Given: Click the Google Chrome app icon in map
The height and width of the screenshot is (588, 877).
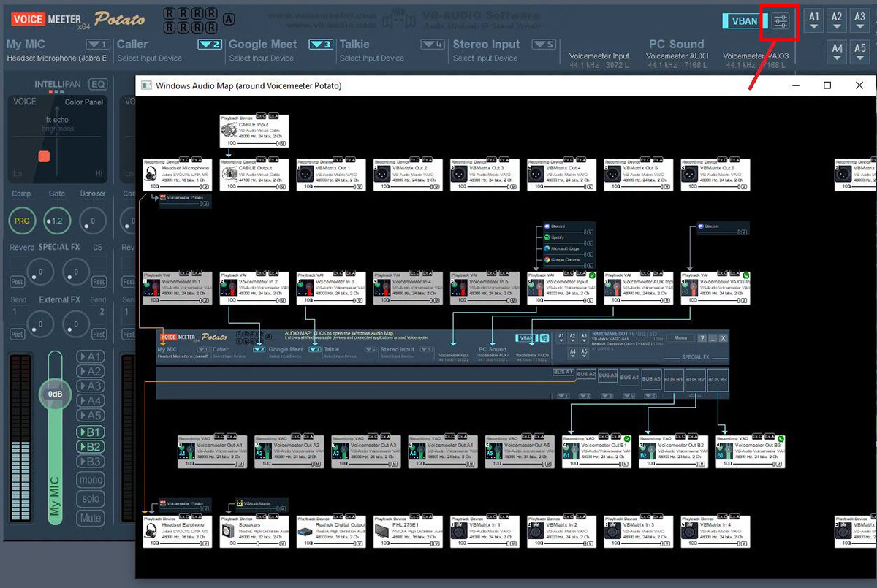Looking at the screenshot, I should click(x=547, y=259).
